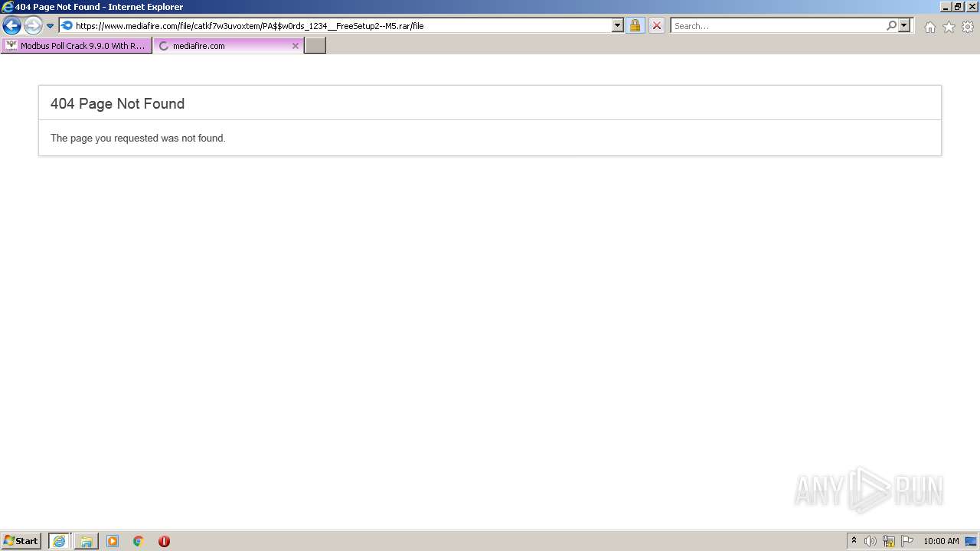Click the security lock icon
This screenshot has width=980, height=551.
[635, 25]
